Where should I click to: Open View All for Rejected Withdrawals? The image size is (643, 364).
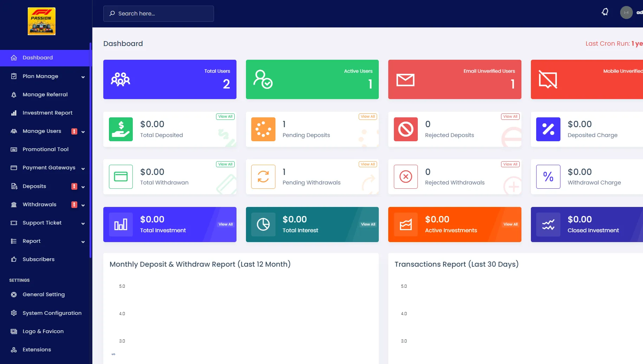(510, 164)
